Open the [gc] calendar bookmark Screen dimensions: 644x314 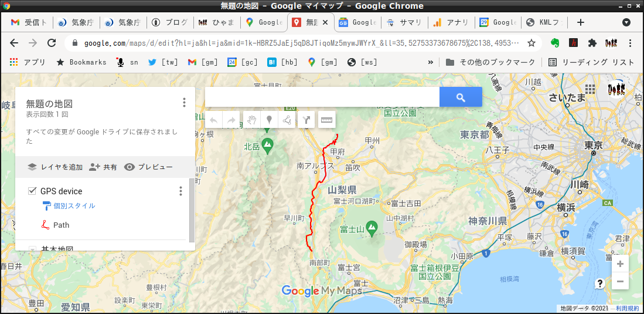click(243, 62)
